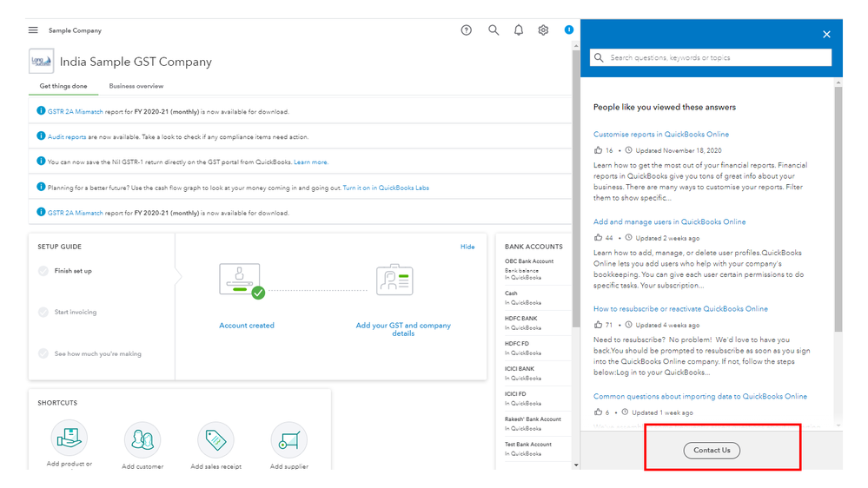Click the Add customer shortcut icon
This screenshot has height=488, width=868.
click(142, 440)
